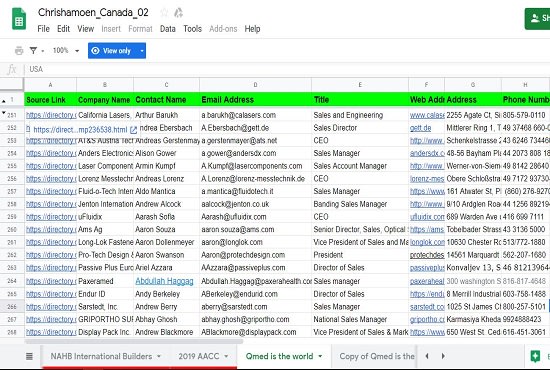Select column A header
The height and width of the screenshot is (370, 550).
[x=51, y=85]
